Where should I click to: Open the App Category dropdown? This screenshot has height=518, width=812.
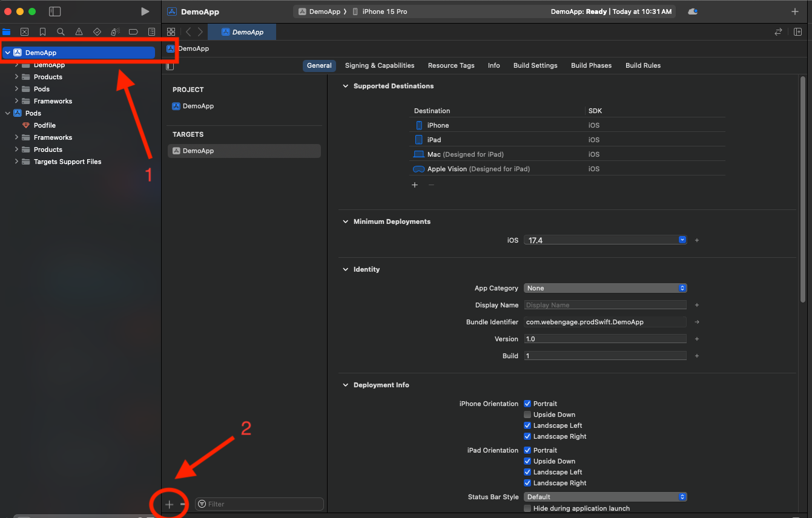pyautogui.click(x=606, y=288)
